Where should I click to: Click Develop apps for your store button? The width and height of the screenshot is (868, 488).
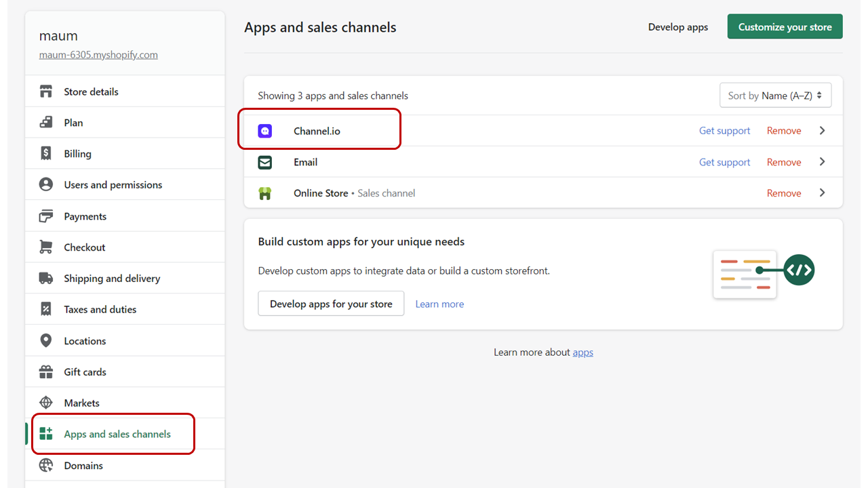331,304
